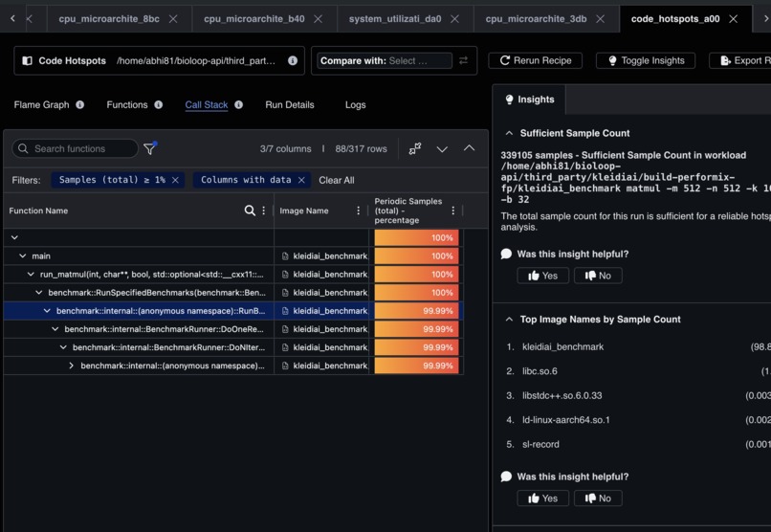Collapse the run_matmul row
771x532 pixels.
pos(31,274)
